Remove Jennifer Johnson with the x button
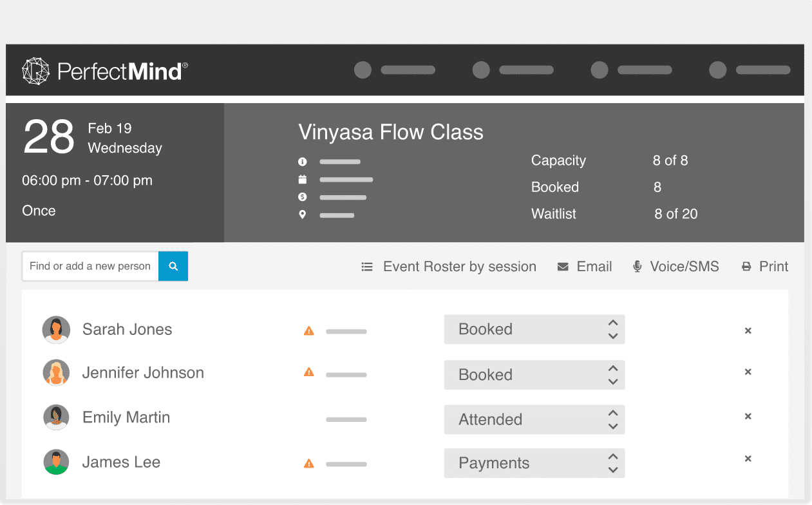The height and width of the screenshot is (505, 812). coord(748,372)
